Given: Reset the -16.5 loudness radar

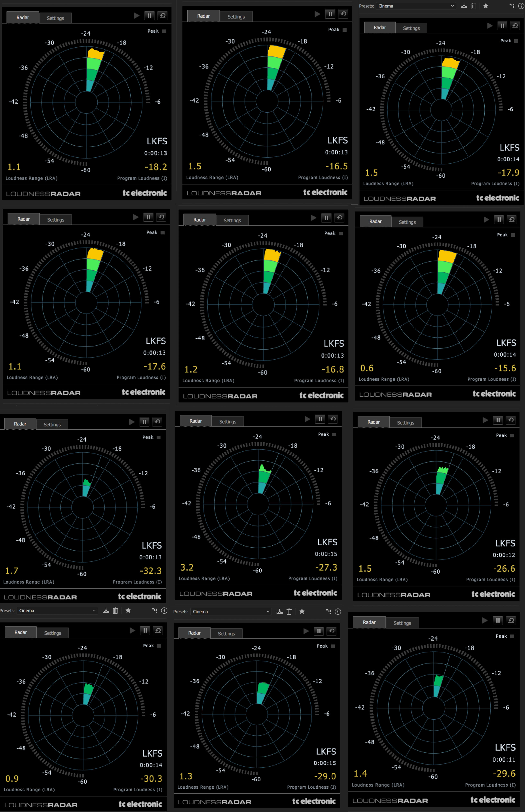Looking at the screenshot, I should tap(343, 14).
